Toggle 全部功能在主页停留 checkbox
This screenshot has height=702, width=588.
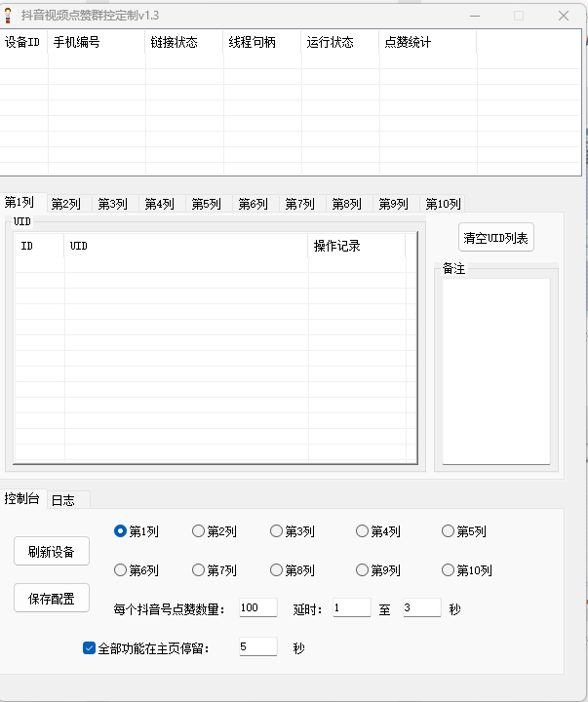click(x=90, y=647)
